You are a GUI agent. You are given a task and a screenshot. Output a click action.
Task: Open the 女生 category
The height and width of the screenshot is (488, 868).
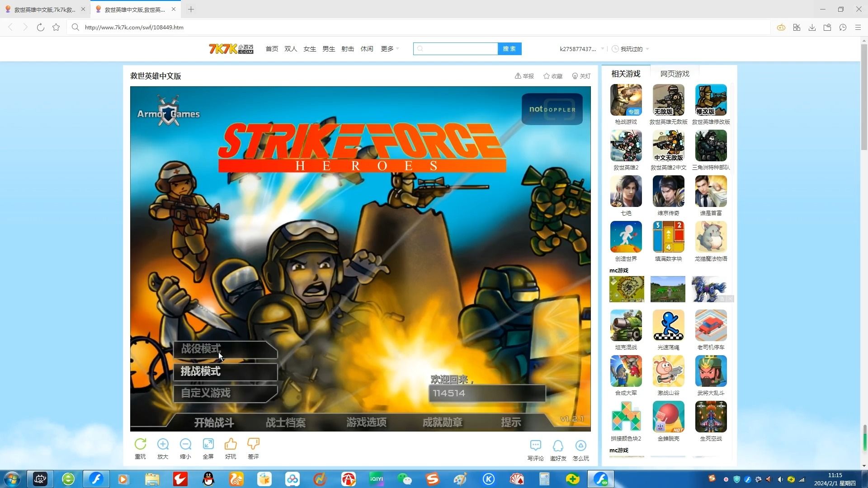pos(310,49)
